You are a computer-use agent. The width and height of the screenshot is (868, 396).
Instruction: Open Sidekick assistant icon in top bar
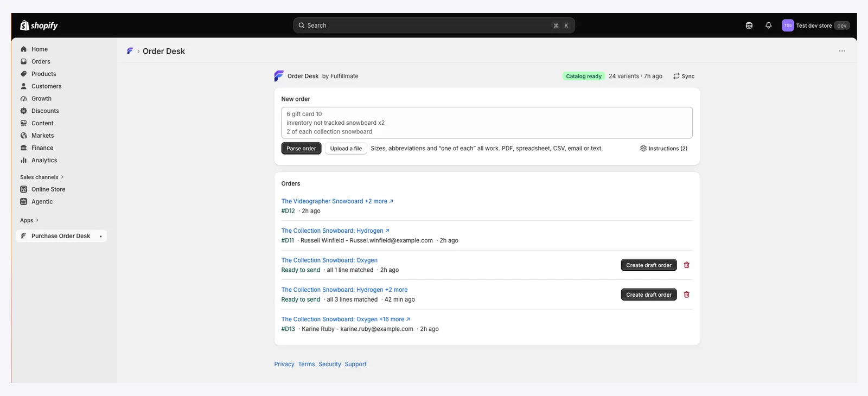coord(749,25)
